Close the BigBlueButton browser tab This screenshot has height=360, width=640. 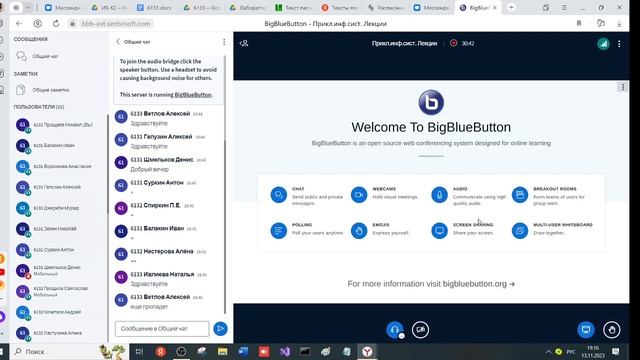(x=495, y=8)
